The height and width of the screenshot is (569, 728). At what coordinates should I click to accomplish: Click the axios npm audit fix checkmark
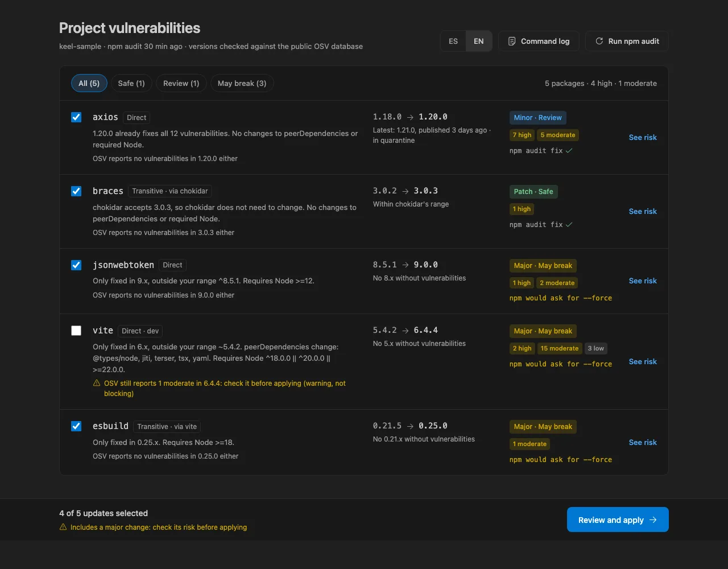569,151
